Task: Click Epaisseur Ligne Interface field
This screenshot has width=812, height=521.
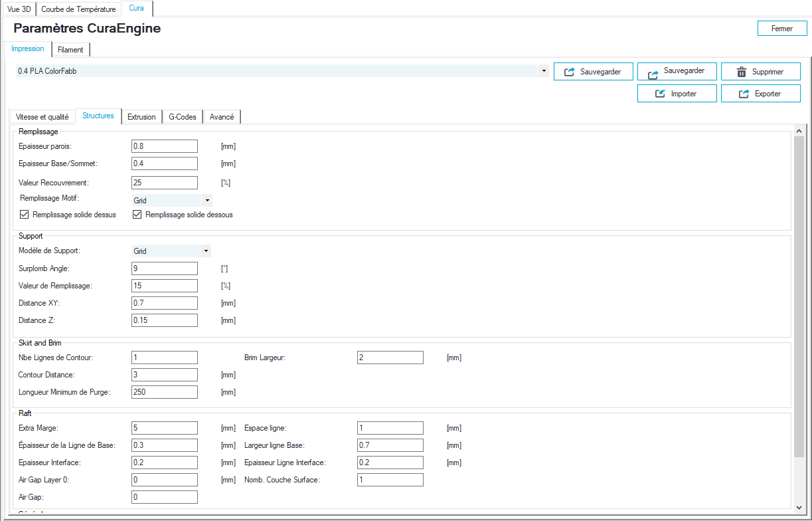Action: click(390, 463)
